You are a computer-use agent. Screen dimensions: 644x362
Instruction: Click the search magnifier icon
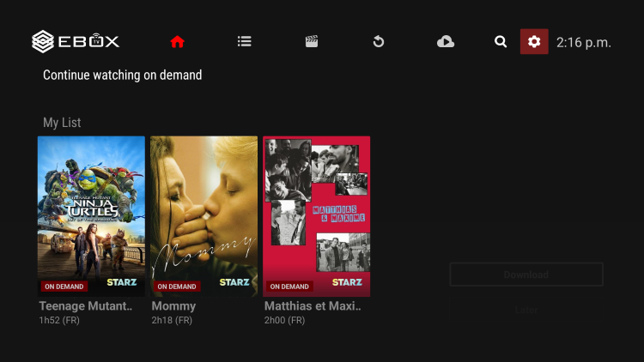[x=501, y=41]
